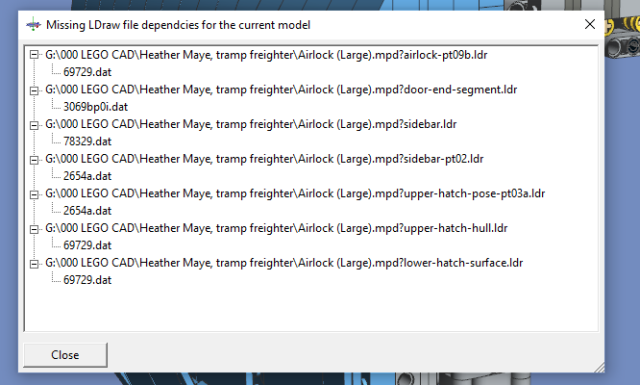The height and width of the screenshot is (385, 640).
Task: Select the sidebar-pt02.ldr path row
Action: click(264, 159)
